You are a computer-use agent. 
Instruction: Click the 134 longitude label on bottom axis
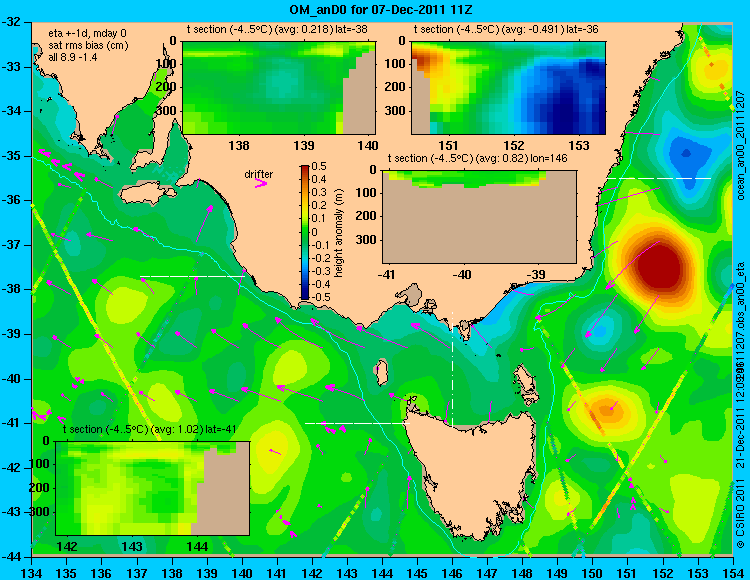pos(32,573)
